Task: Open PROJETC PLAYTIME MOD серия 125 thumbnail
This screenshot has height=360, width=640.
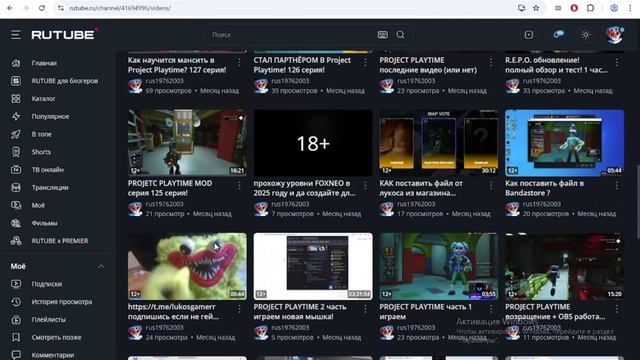Action: 187,143
